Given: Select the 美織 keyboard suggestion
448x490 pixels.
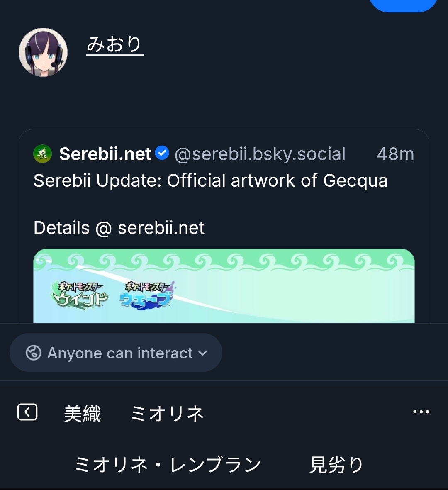Looking at the screenshot, I should (x=82, y=414).
